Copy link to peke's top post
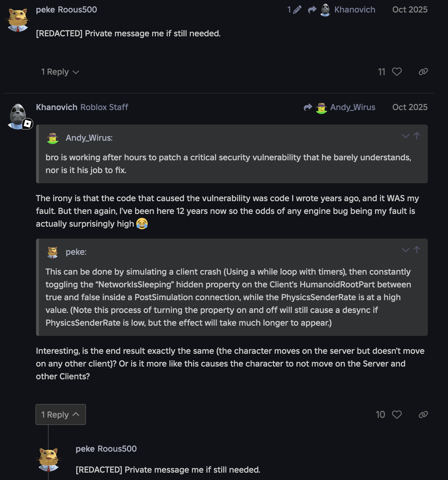 click(x=423, y=72)
